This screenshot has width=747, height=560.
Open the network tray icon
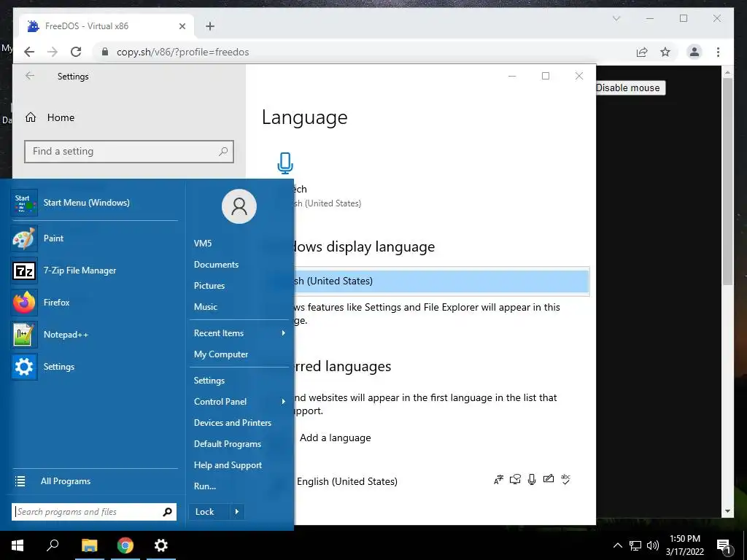pos(635,545)
